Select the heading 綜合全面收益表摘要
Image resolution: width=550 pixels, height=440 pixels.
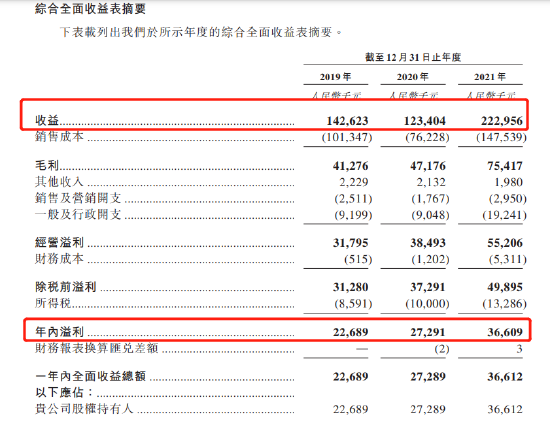tap(90, 8)
